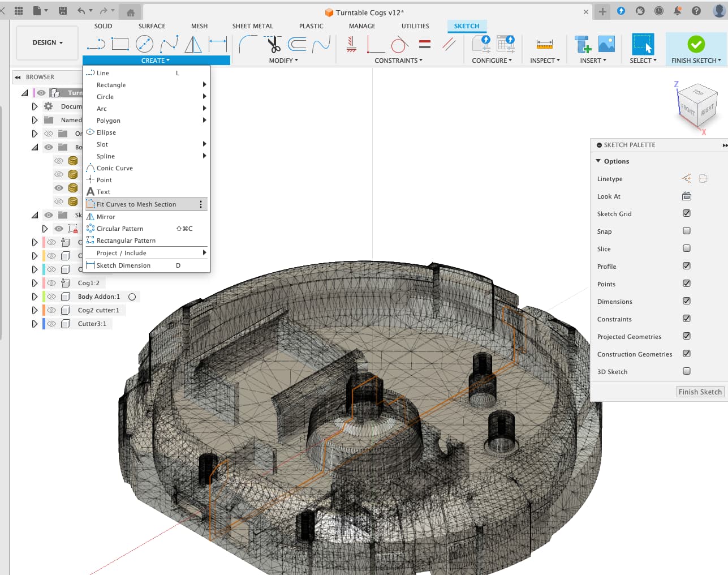Viewport: 728px width, 575px height.
Task: Select the Trim scissors tool
Action: tap(274, 44)
